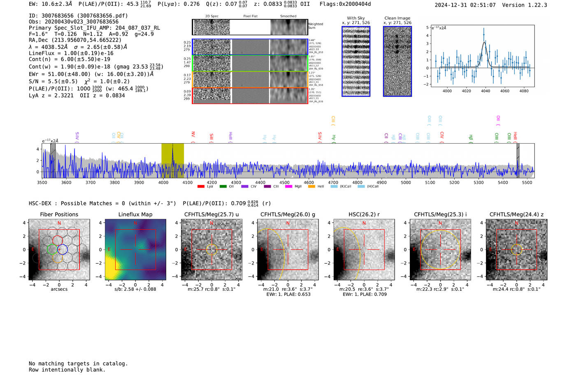Click the With Sky CCD cutout
The image size is (576, 392).
[356, 61]
